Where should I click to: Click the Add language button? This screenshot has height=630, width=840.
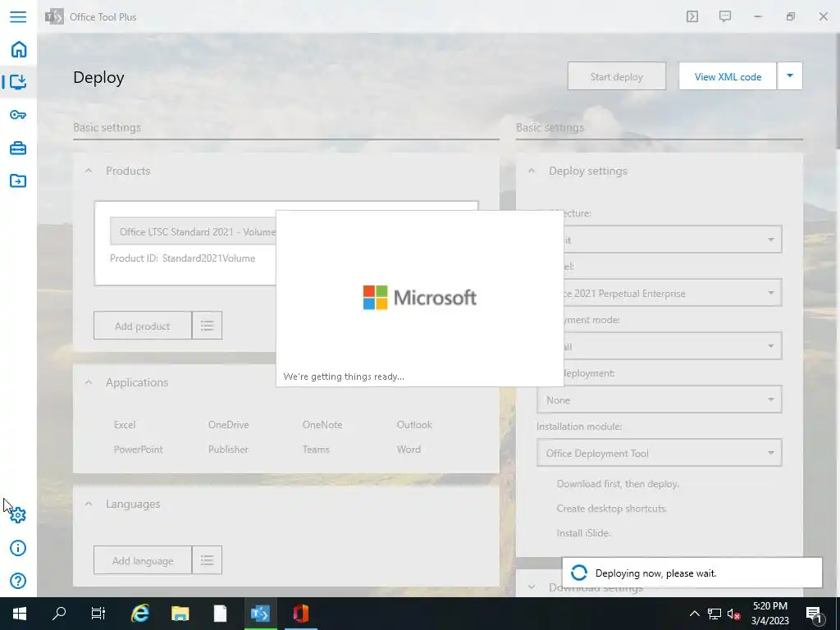pos(143,560)
